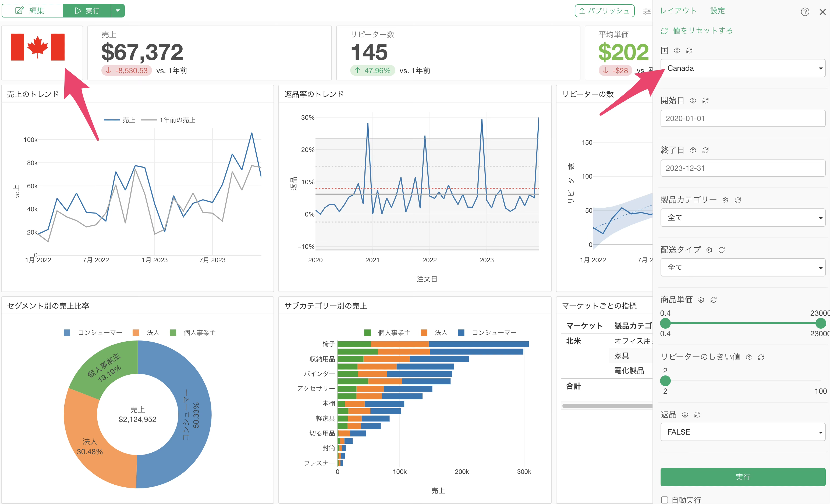Open settings gear for 製品カテゴリー
Image resolution: width=830 pixels, height=504 pixels.
pos(725,200)
